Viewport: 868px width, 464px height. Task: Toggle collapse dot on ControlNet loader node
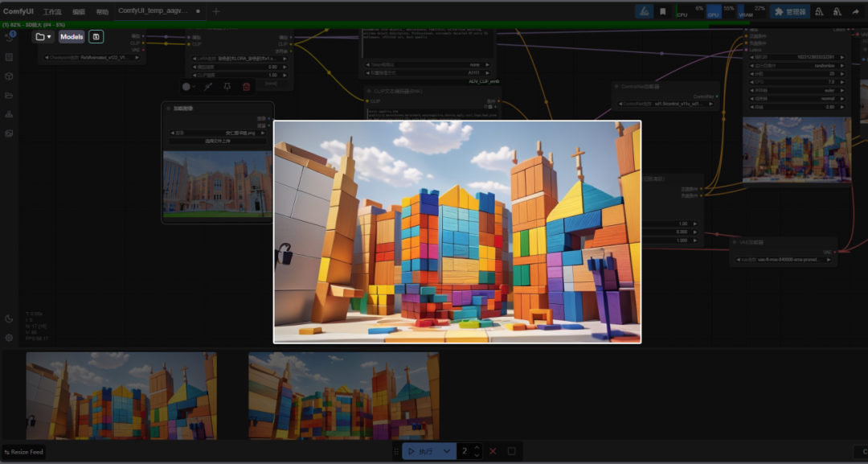pos(617,86)
